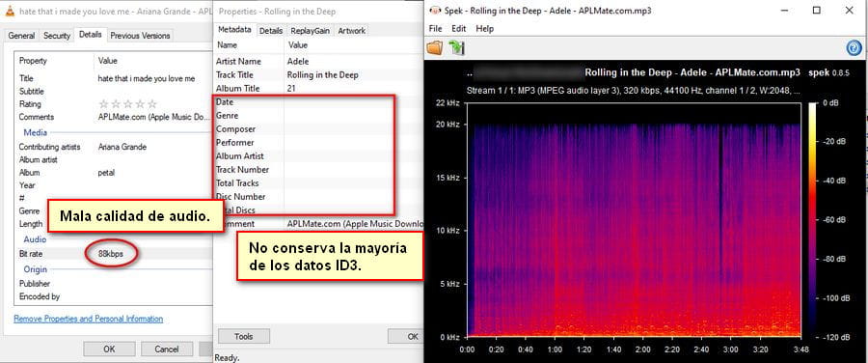Click the Subtitle property row
Screen dimensions: 868x363
(113, 92)
